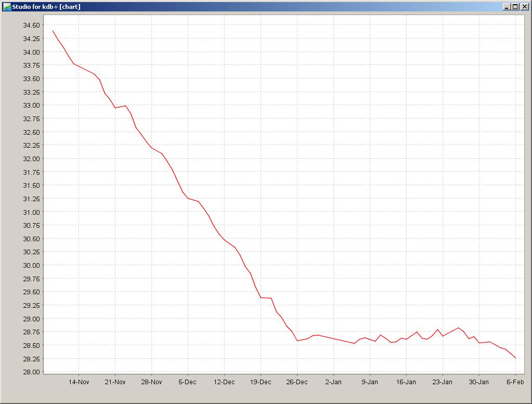532x404 pixels.
Task: Click the 33.50 y-axis label
Action: click(x=31, y=79)
